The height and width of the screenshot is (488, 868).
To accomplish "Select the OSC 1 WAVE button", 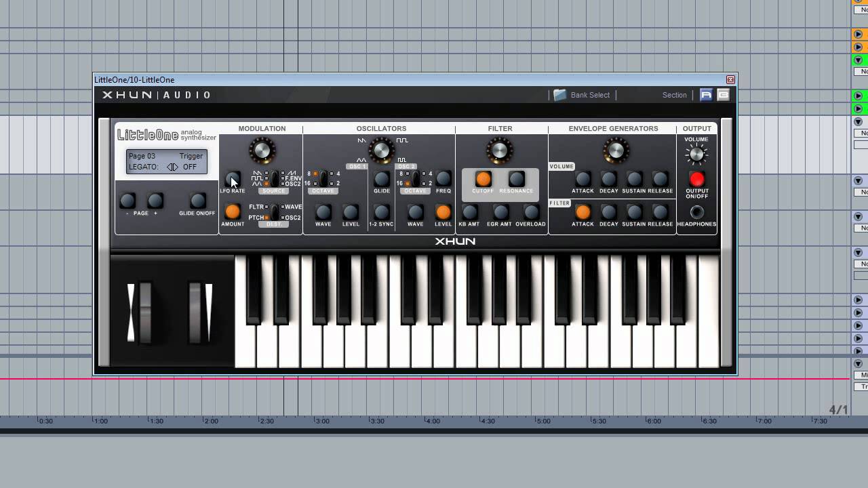I will click(323, 212).
